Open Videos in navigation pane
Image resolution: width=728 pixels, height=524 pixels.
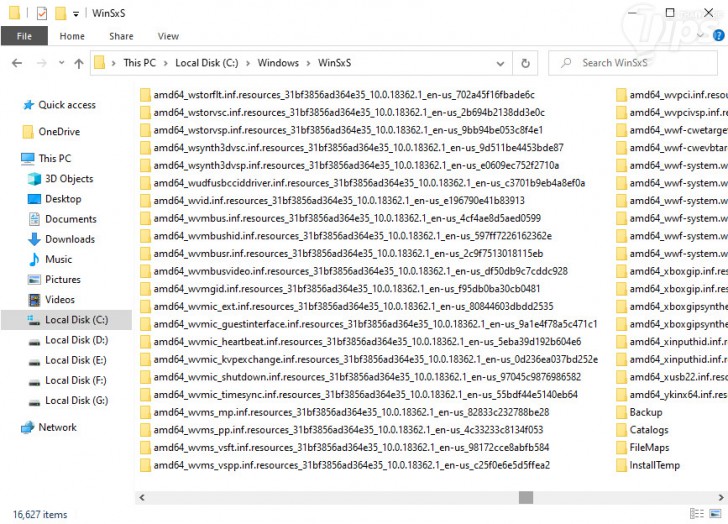pyautogui.click(x=51, y=300)
